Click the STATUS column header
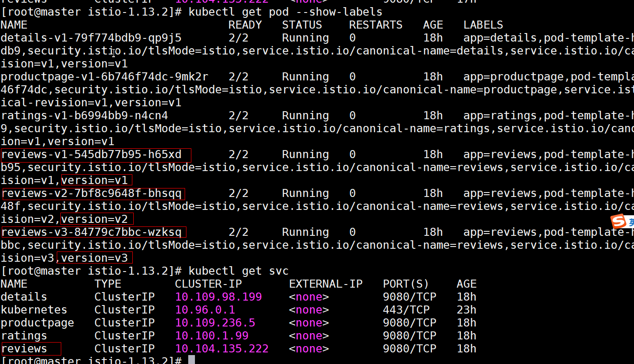This screenshot has height=364, width=634. coord(302,25)
